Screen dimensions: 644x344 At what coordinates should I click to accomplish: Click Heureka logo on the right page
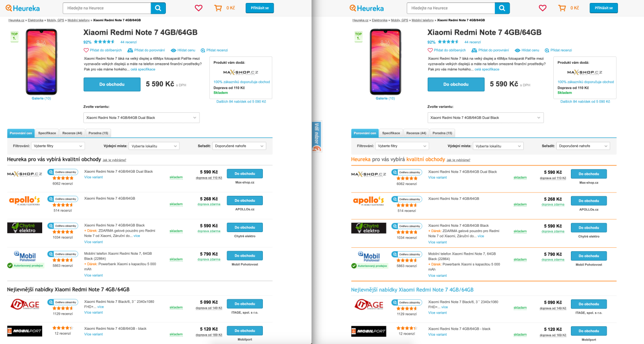point(366,8)
